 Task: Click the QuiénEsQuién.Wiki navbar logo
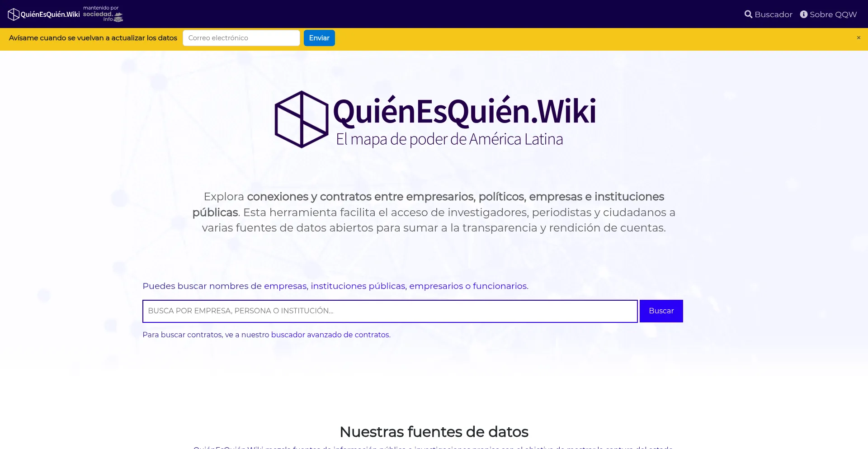coord(44,14)
